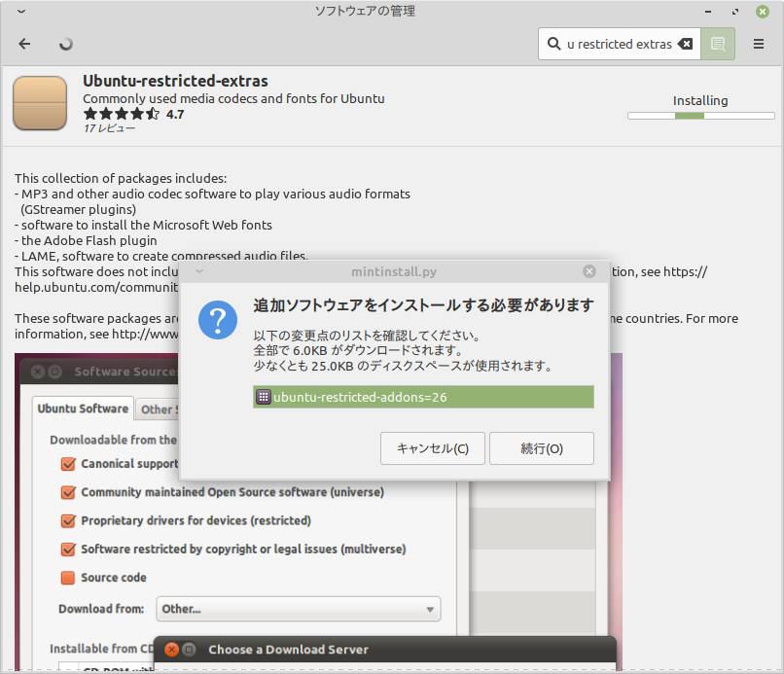Image resolution: width=784 pixels, height=674 pixels.
Task: Click package icon beside ubuntu-restricted-addons
Action: (264, 397)
